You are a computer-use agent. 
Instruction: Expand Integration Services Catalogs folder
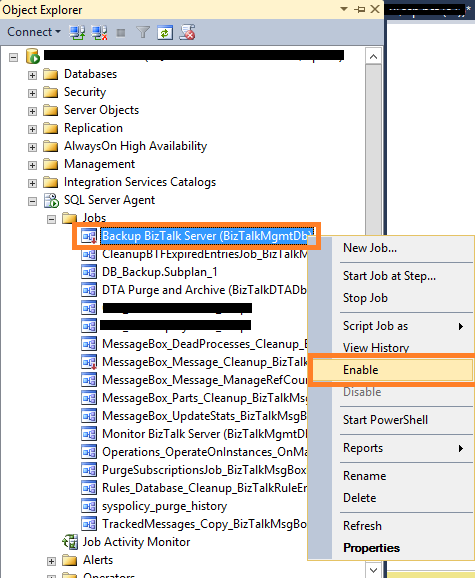[x=32, y=183]
